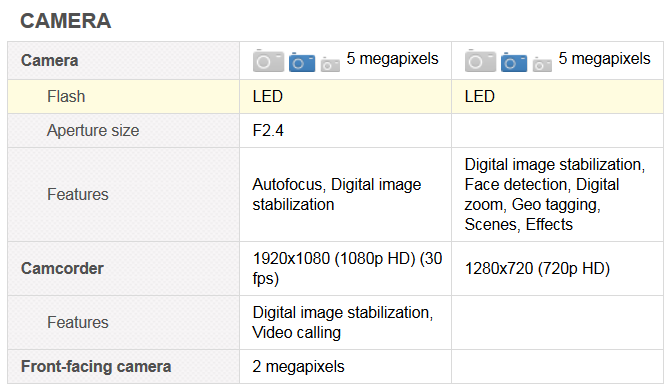Click the Video calling camcorder features cell

point(343,322)
